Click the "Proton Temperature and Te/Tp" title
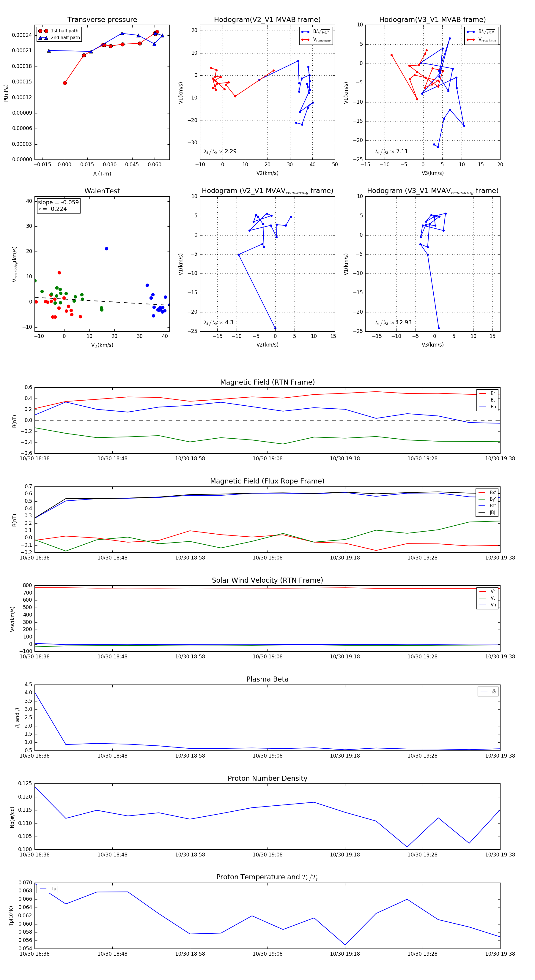The height and width of the screenshot is (980, 535). pyautogui.click(x=267, y=877)
